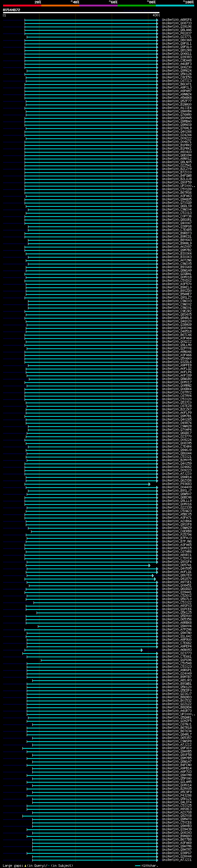The image size is (197, 868).
Task: Select hit label UniRef100_C6ERB8
Action: coord(176,531)
